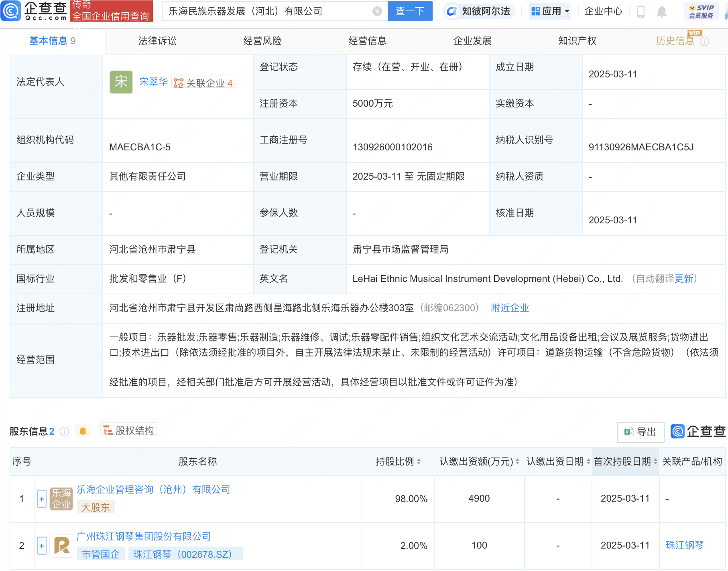The width and height of the screenshot is (728, 571).
Task: Open the 企业发展 tab
Action: click(x=472, y=41)
